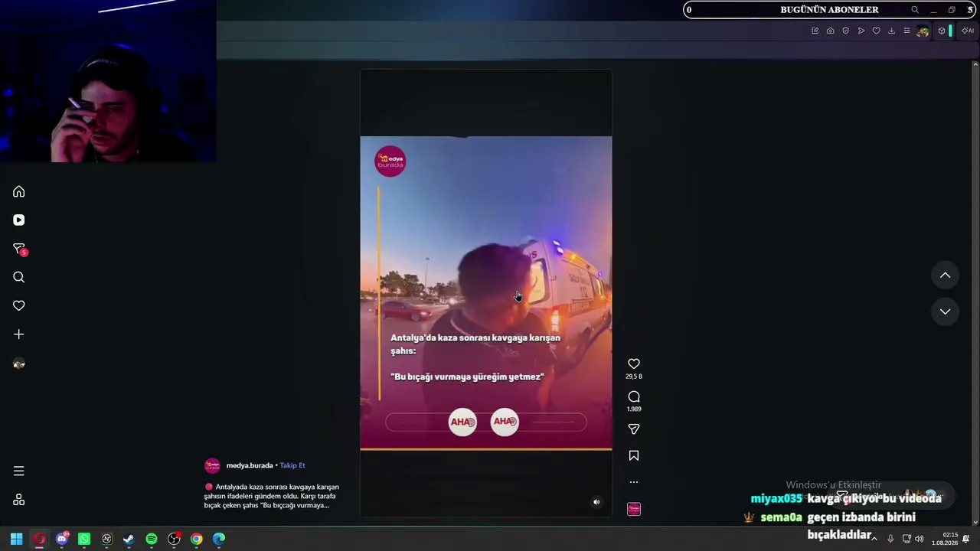Expand the reel caption text

click(272, 496)
